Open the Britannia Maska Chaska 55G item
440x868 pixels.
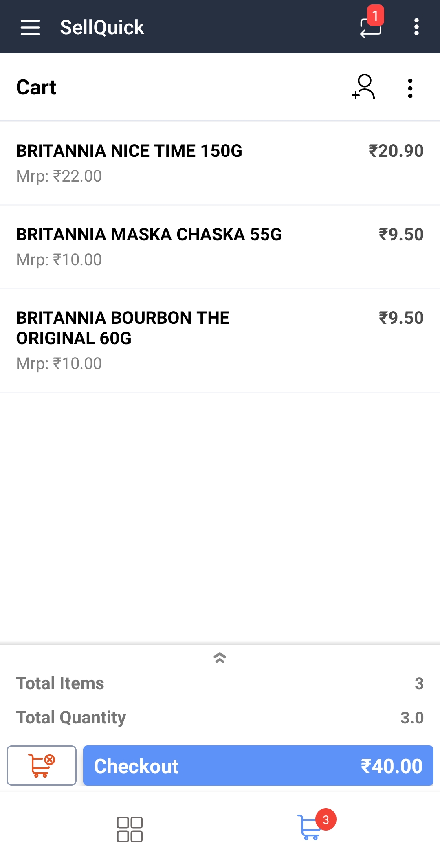pyautogui.click(x=149, y=235)
